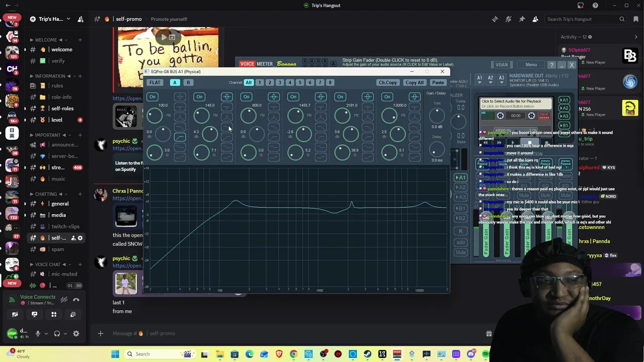This screenshot has height=362, width=644.
Task: Share your screen in Discord voice panel
Action: tap(34, 314)
